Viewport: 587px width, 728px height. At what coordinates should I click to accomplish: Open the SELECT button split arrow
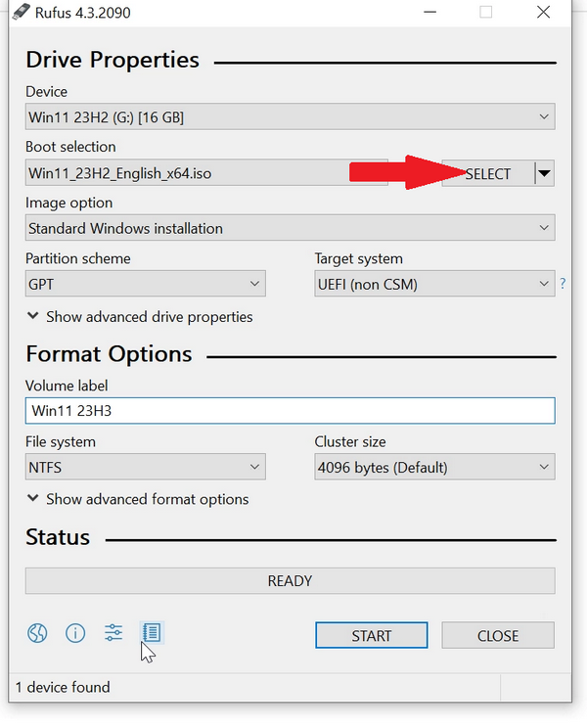click(x=545, y=174)
